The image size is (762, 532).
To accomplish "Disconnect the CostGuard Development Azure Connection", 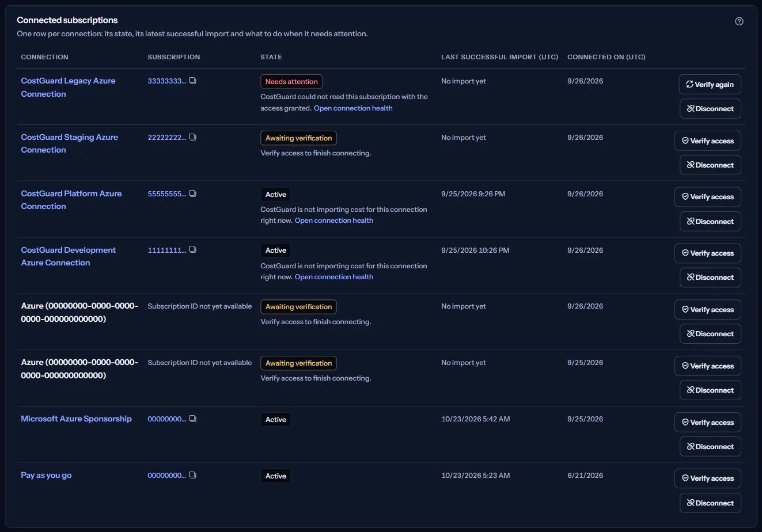I will (x=710, y=277).
